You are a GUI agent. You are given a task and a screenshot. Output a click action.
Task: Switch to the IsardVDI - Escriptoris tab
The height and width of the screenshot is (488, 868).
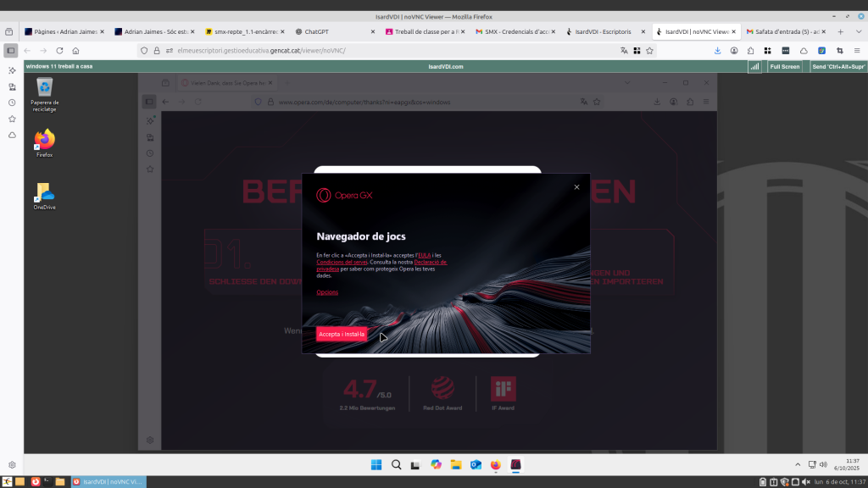[x=602, y=31]
